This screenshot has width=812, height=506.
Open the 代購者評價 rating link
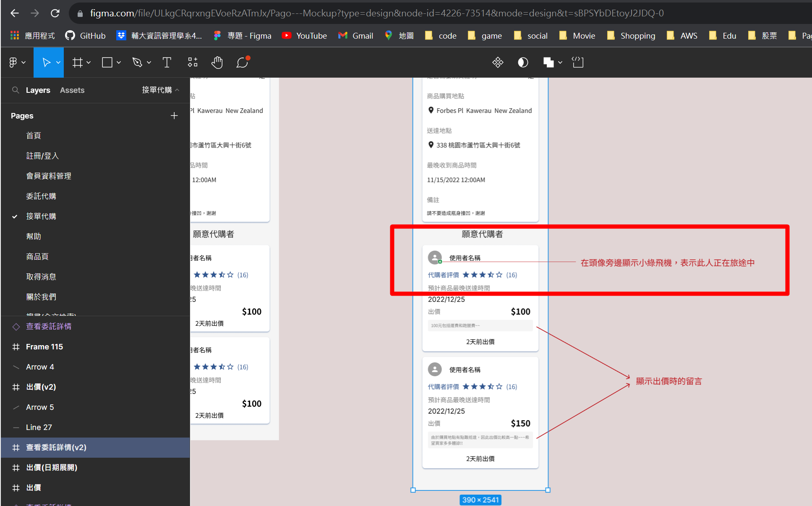click(x=443, y=275)
